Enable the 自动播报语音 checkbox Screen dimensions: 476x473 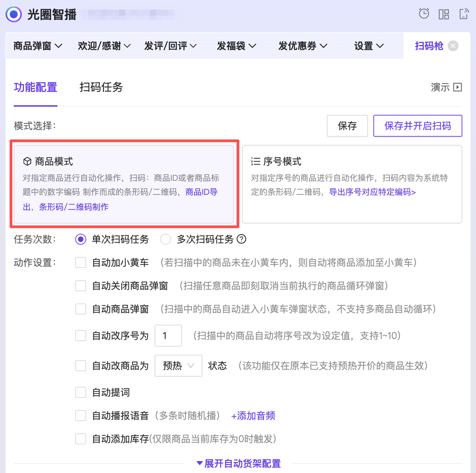[x=81, y=416]
